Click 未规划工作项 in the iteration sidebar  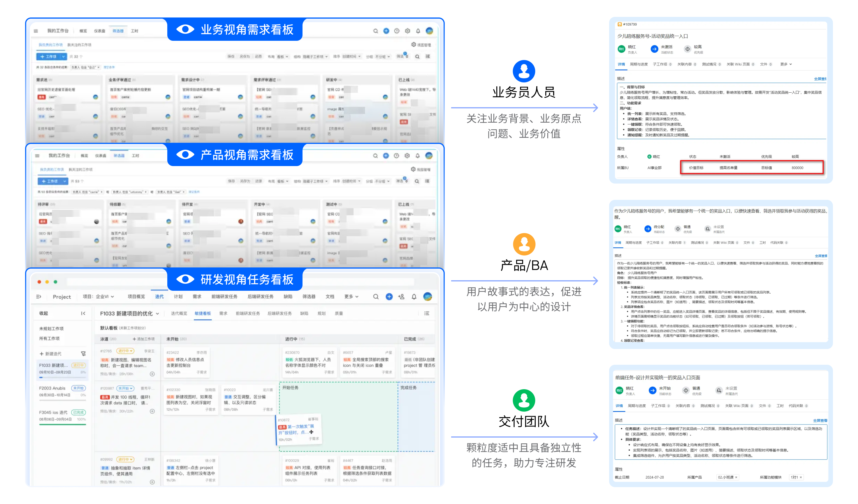(51, 328)
